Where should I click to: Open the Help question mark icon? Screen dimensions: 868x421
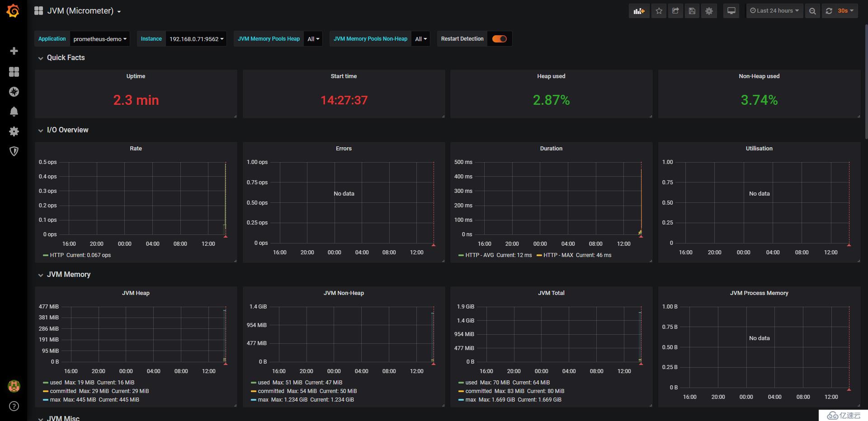coord(14,406)
